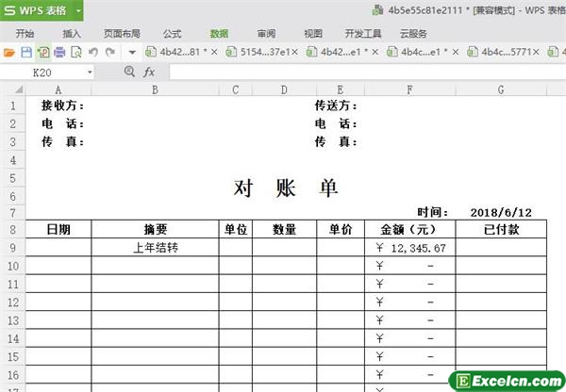
Task: Close the 4b42...e1 document tab
Action: click(375, 52)
